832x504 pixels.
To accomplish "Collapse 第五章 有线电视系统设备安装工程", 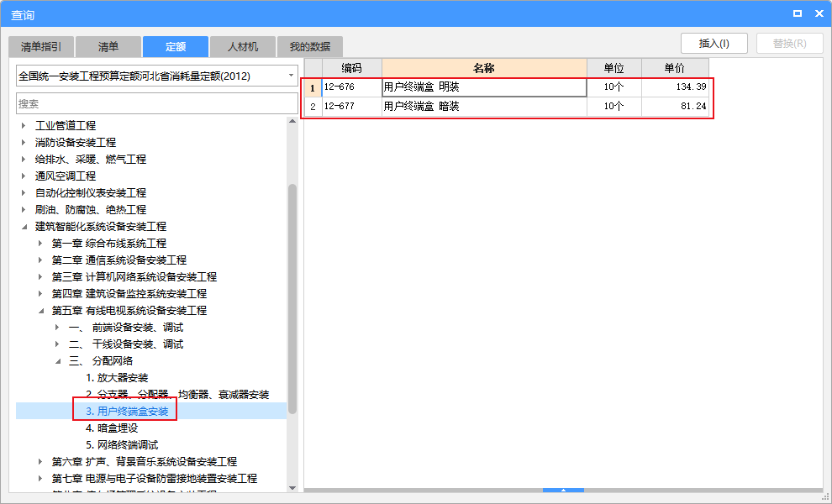I will tap(41, 310).
